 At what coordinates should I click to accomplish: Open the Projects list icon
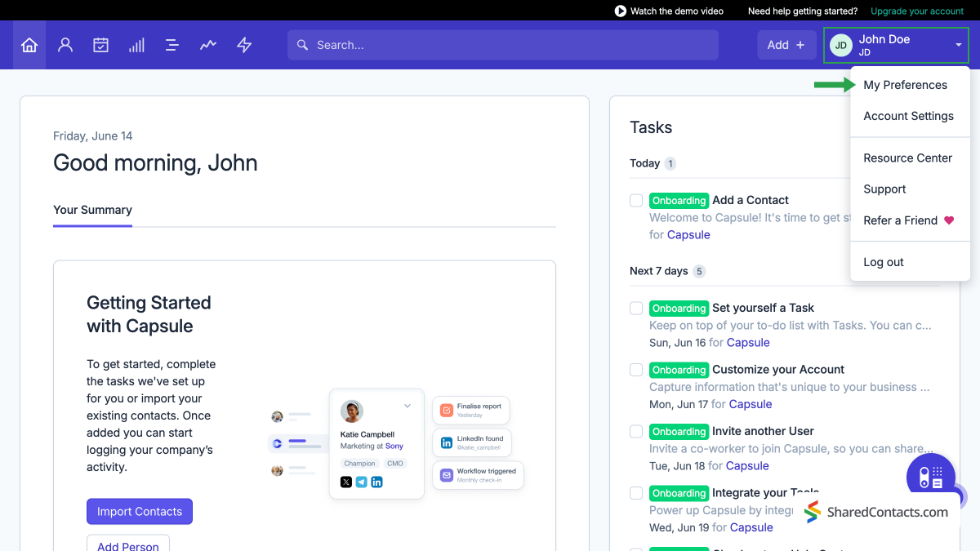pyautogui.click(x=172, y=45)
